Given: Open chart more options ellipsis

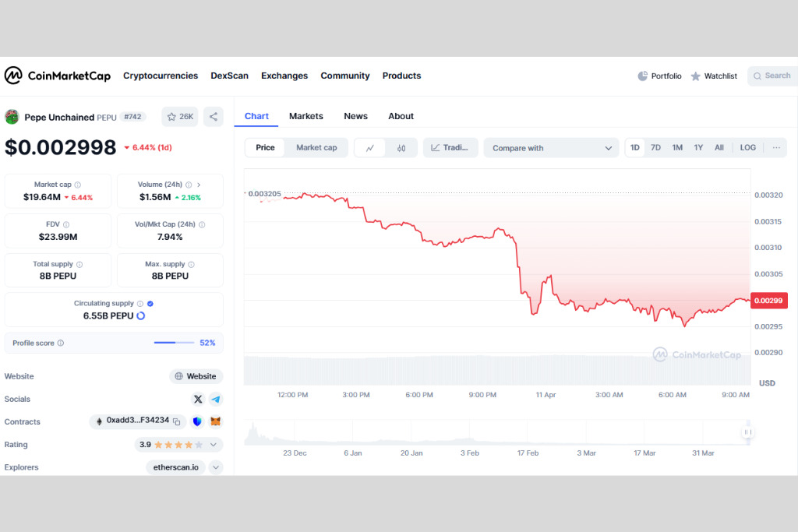Looking at the screenshot, I should click(776, 147).
